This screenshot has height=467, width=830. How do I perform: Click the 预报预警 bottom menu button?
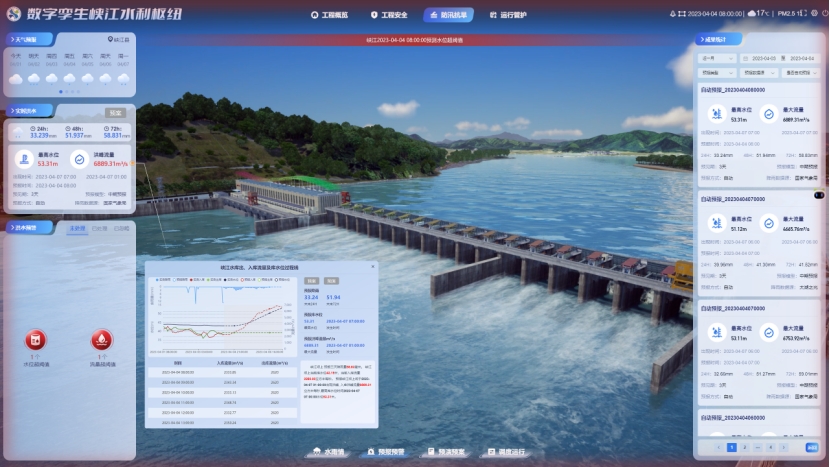pyautogui.click(x=386, y=452)
